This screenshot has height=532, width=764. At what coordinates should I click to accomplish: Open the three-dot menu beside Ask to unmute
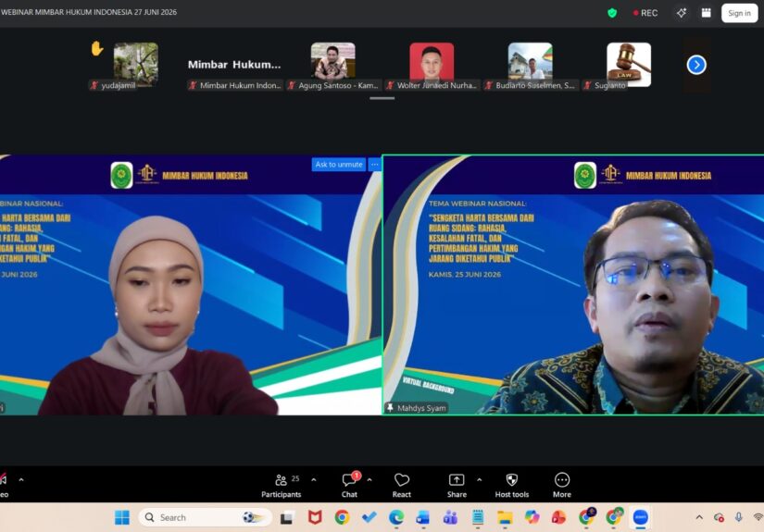pyautogui.click(x=375, y=165)
